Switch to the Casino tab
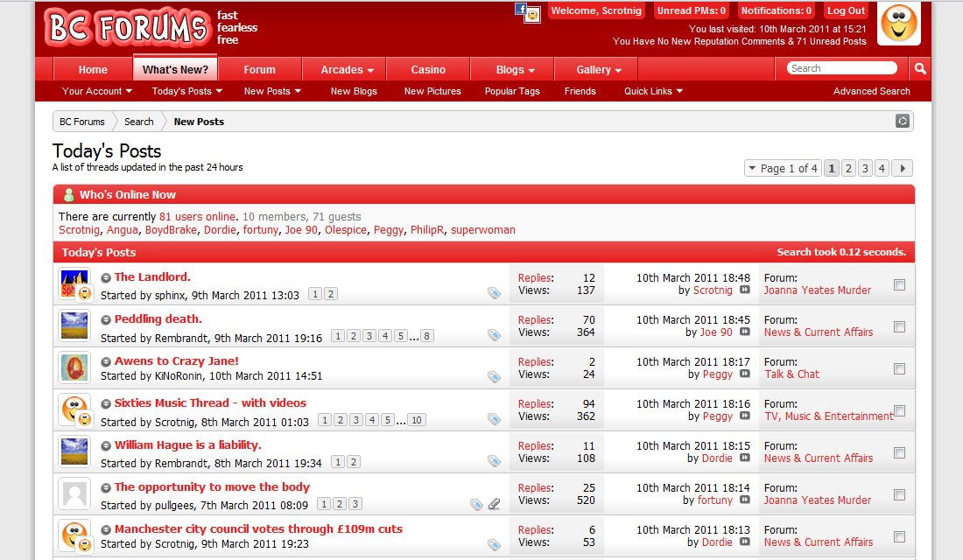Image resolution: width=963 pixels, height=560 pixels. pos(428,70)
